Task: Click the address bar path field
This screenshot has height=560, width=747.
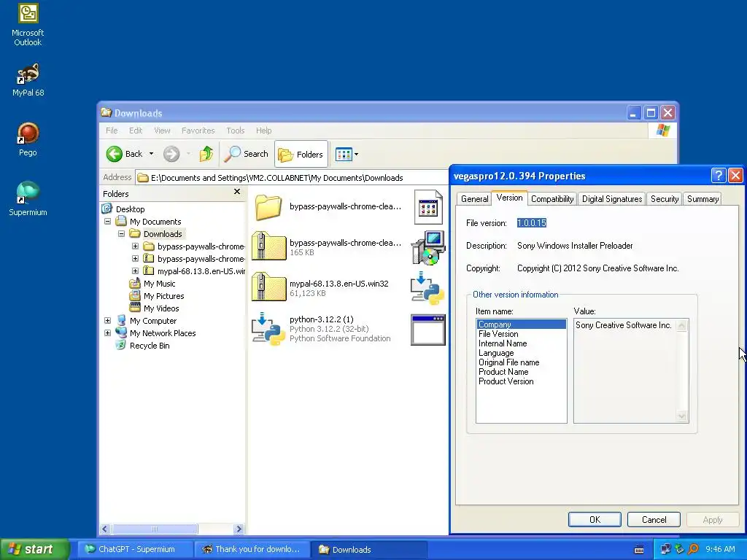Action: [292, 178]
